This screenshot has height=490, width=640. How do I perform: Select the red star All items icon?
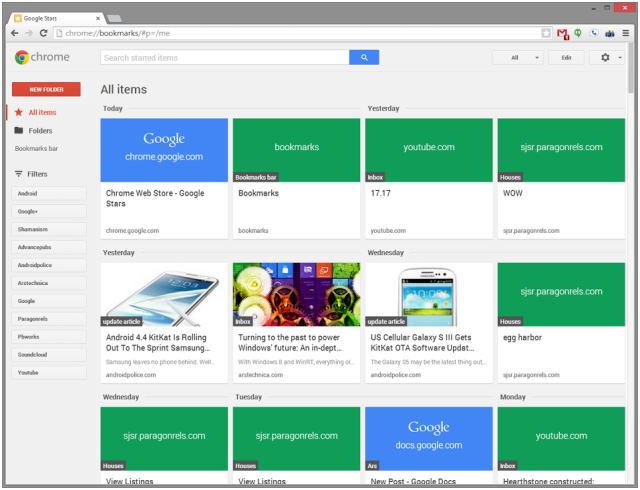click(19, 112)
